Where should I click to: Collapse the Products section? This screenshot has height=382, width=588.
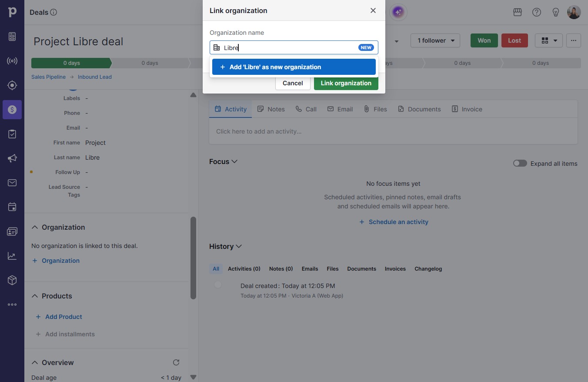(35, 296)
